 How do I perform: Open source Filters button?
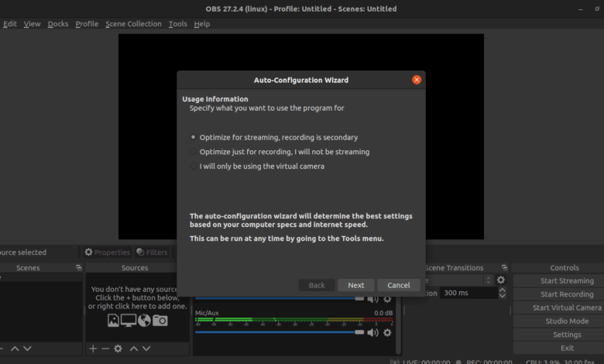152,252
